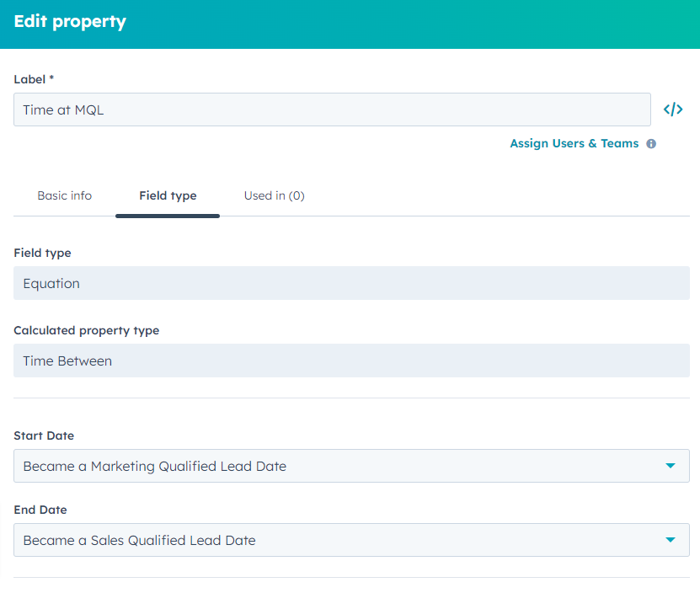
Task: Click the Label caption above the input
Action: point(34,79)
